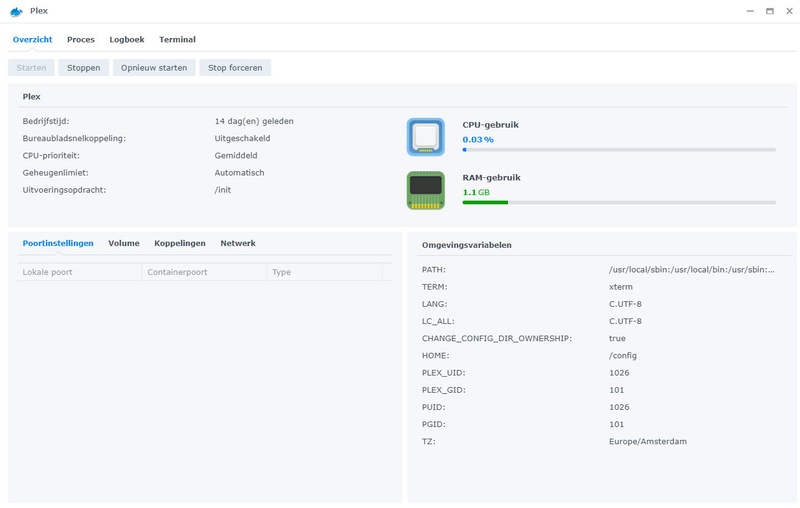This screenshot has width=800, height=508.
Task: Click the 'Bedrijfstijd:' label
Action: (46, 121)
